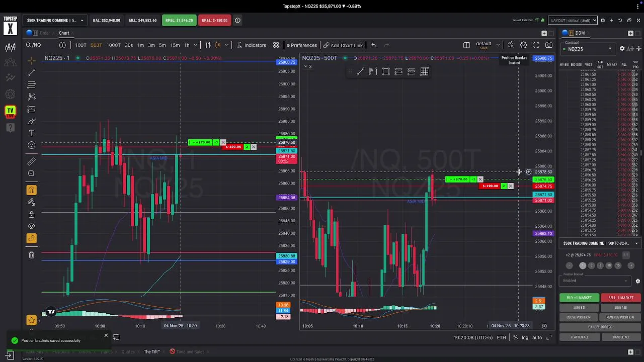Open the favorites star at sidebar bottom
The image size is (644, 362).
(x=31, y=320)
